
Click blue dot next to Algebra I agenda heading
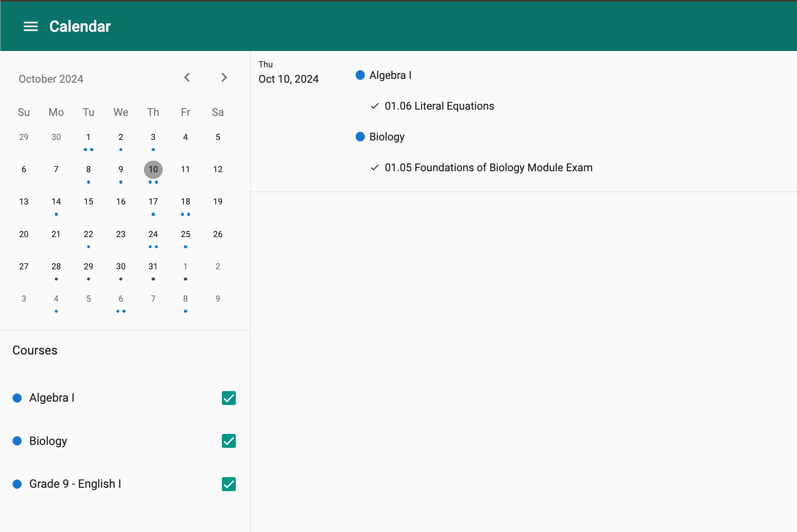(360, 75)
